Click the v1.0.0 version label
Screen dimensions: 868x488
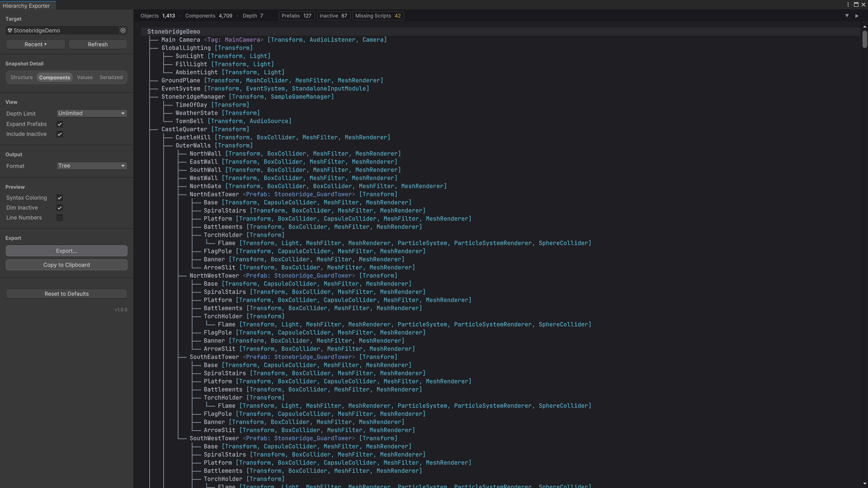(x=121, y=310)
